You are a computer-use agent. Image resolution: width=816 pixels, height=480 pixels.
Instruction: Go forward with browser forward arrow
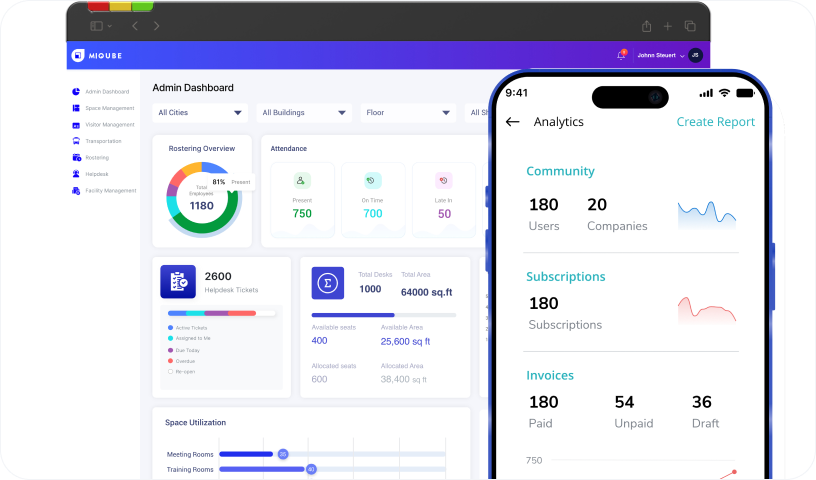(156, 26)
